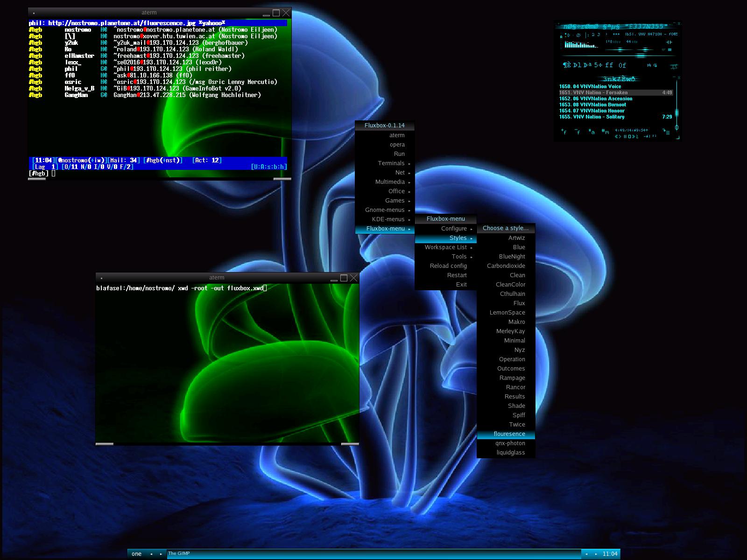Switch to previous workspace in toolbar
The width and height of the screenshot is (747, 560).
(x=151, y=554)
